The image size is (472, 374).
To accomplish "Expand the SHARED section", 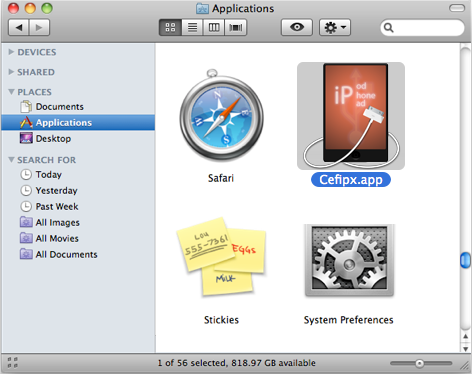I will tap(11, 72).
